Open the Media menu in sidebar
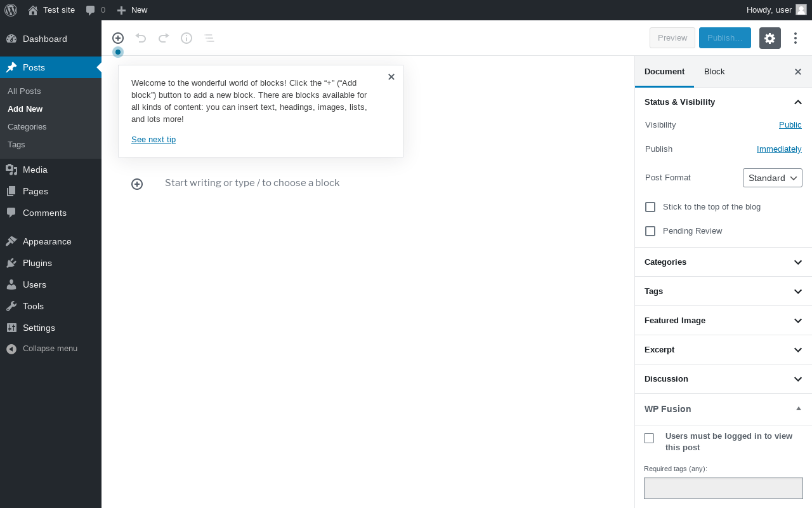Viewport: 812px width, 508px height. pyautogui.click(x=35, y=170)
